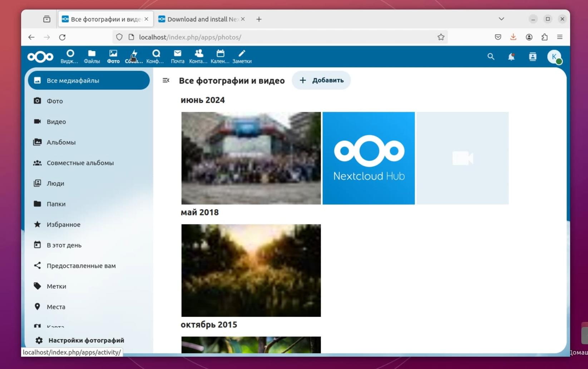The height and width of the screenshot is (369, 588).
Task: Open Предоставленные вам shared section
Action: tap(89, 266)
